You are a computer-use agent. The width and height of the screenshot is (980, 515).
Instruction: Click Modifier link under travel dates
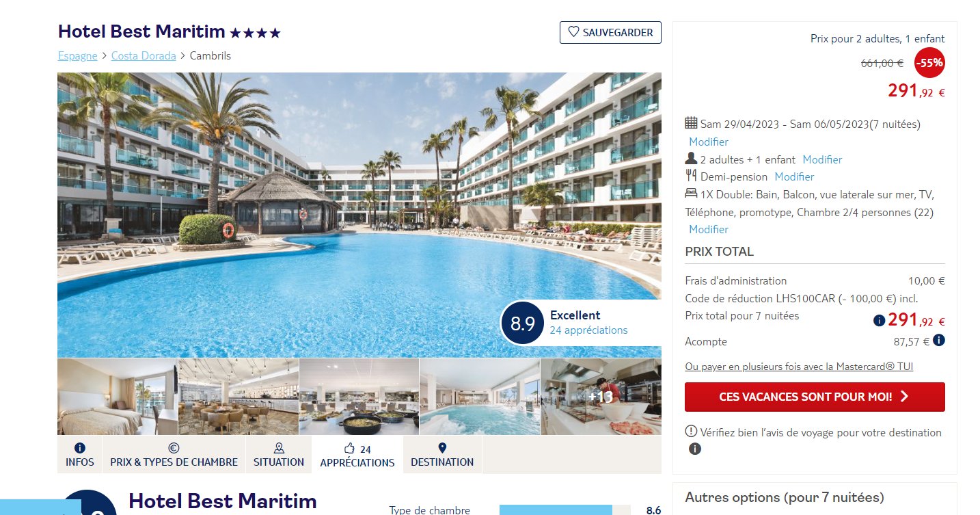pyautogui.click(x=709, y=142)
